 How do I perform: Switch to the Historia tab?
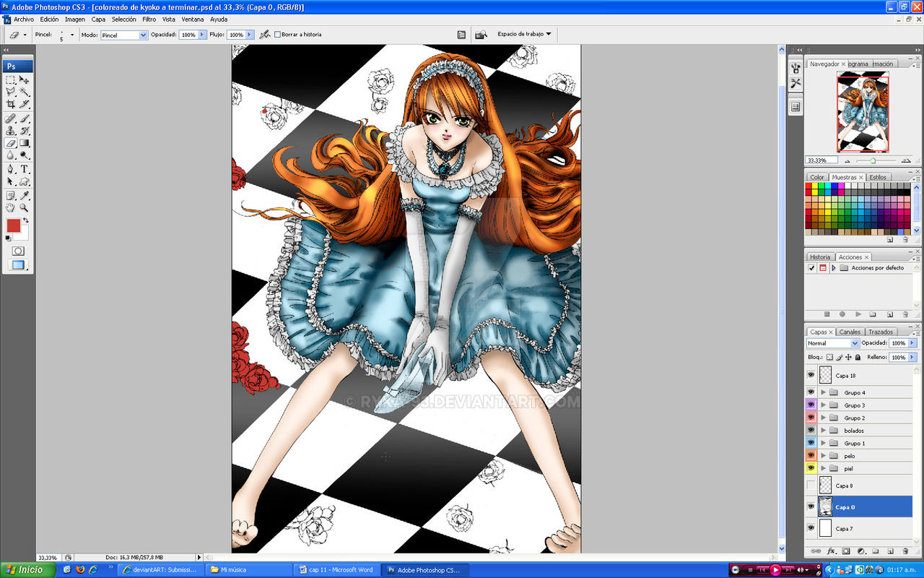tap(820, 257)
